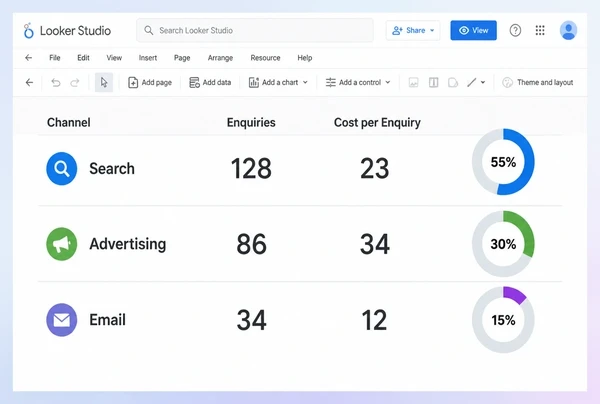Click the Cost per Enquiry header
Screen dimensions: 600x404
pos(377,122)
